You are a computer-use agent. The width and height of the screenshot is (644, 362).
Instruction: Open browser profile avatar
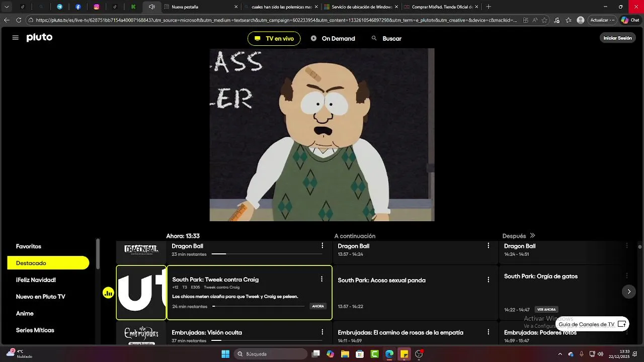581,20
